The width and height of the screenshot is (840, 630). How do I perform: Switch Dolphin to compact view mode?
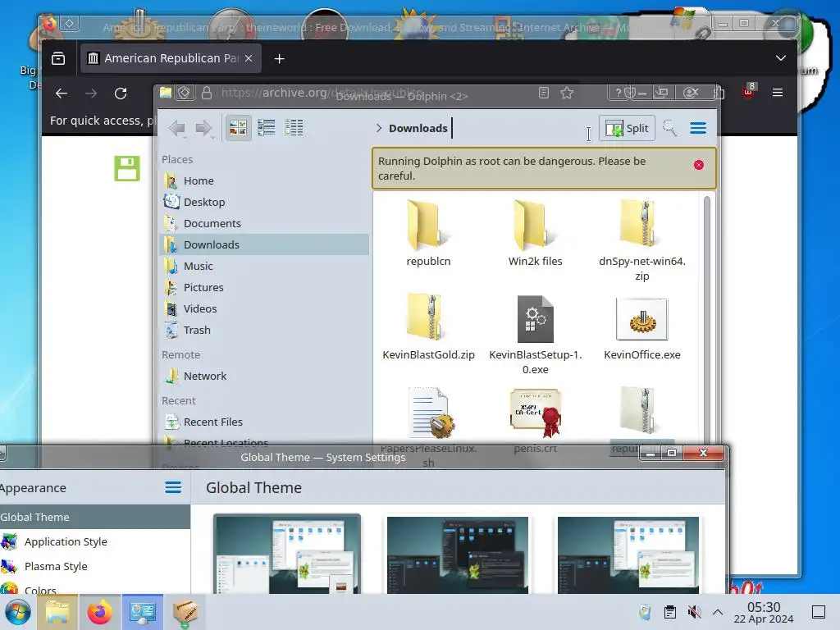coord(267,128)
